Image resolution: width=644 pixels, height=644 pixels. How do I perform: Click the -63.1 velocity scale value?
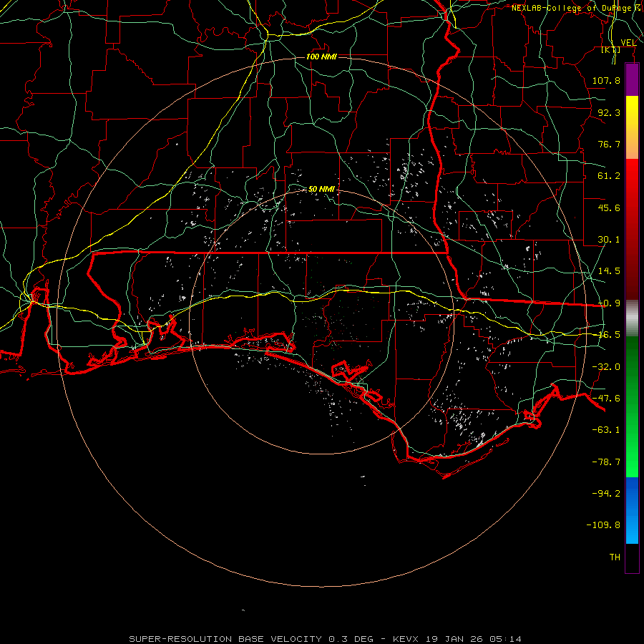[x=606, y=430]
